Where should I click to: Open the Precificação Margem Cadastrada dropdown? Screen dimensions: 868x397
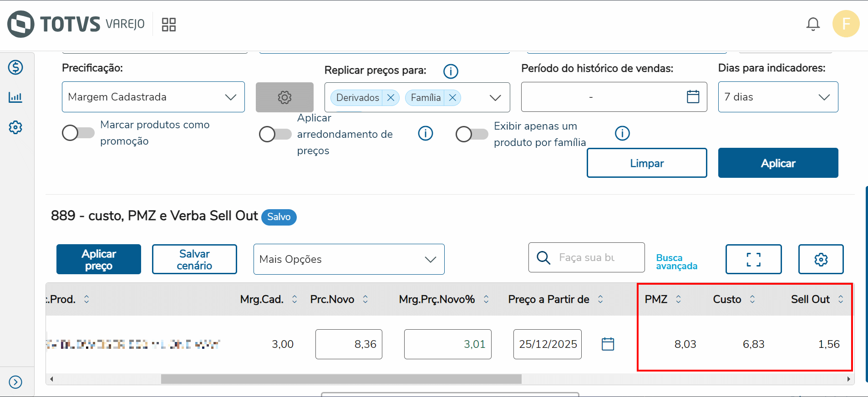click(153, 97)
